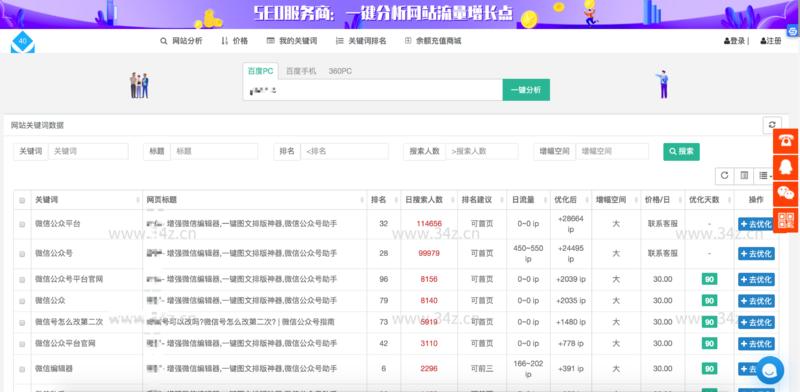800x392 pixels.
Task: Open the WeChat contact icon in the sidebar
Action: tap(786, 194)
